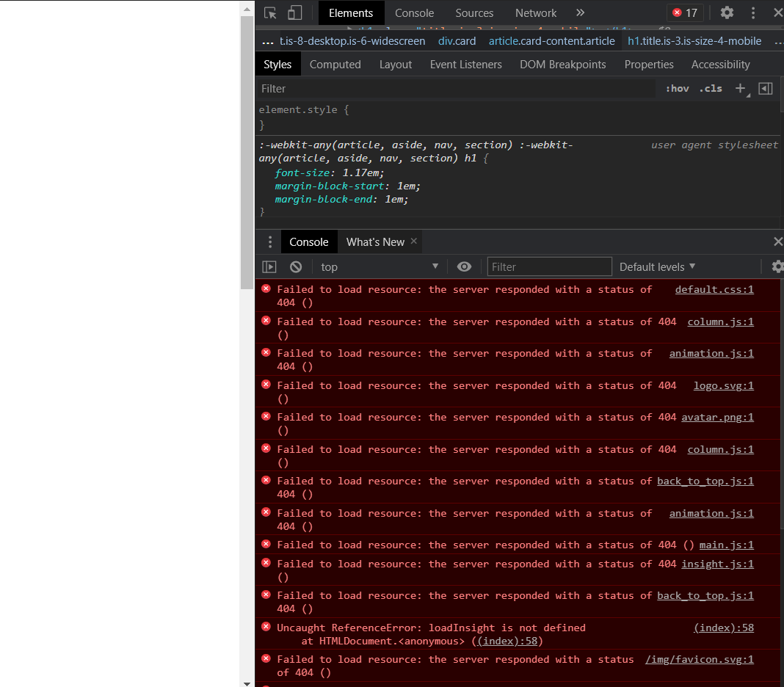Open DevTools settings gear

coord(727,12)
